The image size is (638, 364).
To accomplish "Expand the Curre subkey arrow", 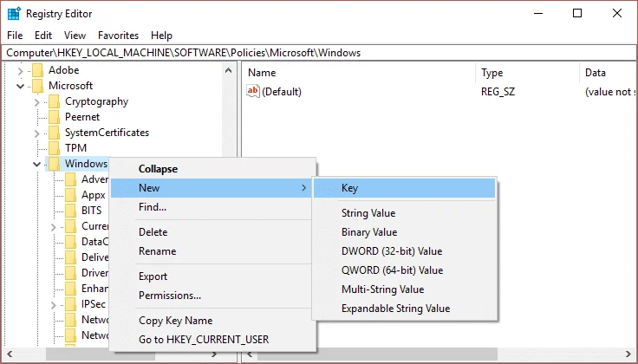I will pos(53,226).
